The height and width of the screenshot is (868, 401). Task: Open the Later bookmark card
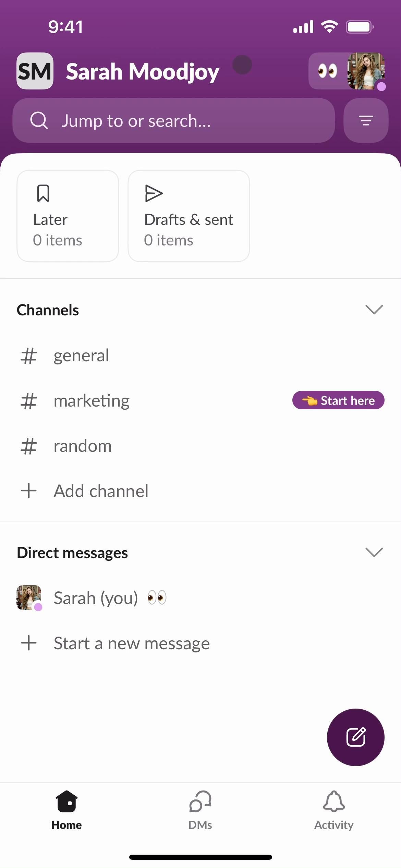pyautogui.click(x=68, y=216)
